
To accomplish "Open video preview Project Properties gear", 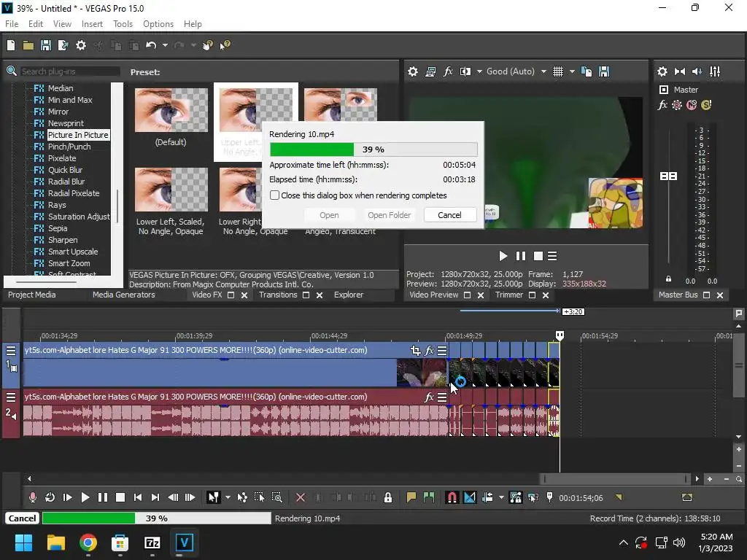I will (x=413, y=71).
